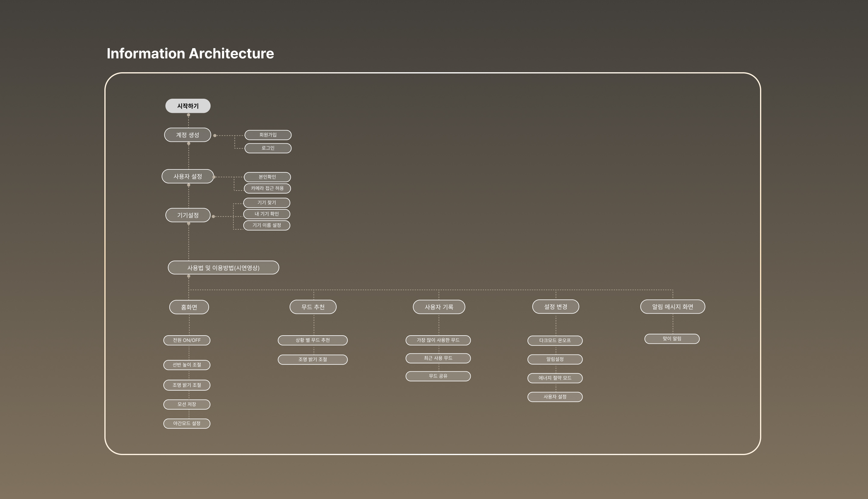Click the 전원 ON/OFF item

click(x=186, y=340)
